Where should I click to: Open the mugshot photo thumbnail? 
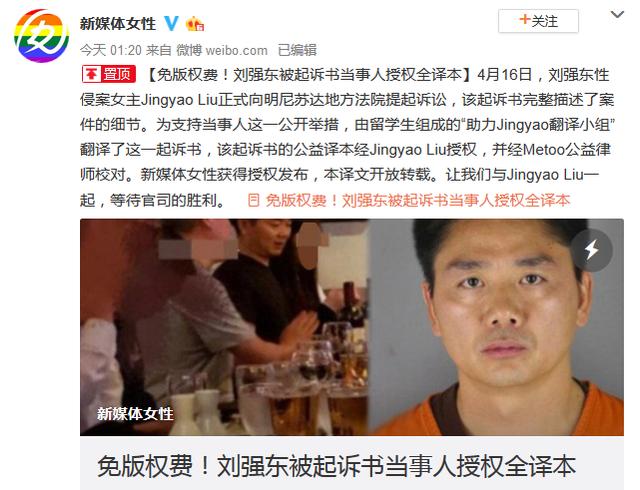[496, 327]
